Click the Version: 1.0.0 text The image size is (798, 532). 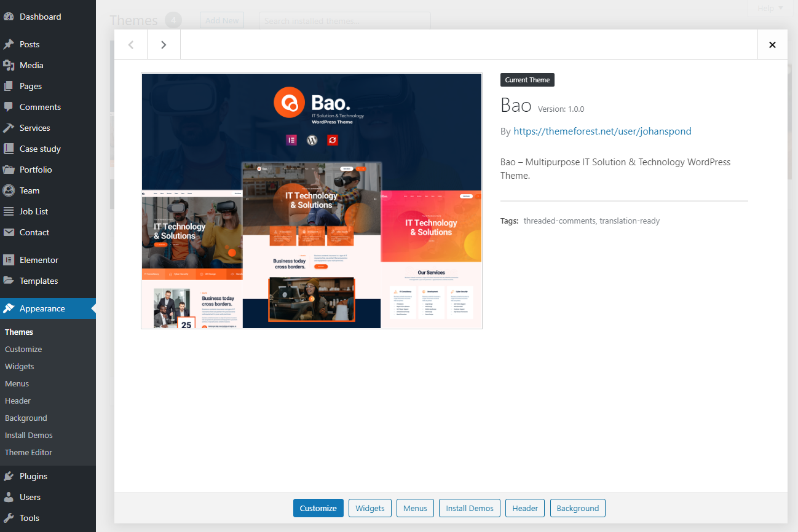[561, 109]
